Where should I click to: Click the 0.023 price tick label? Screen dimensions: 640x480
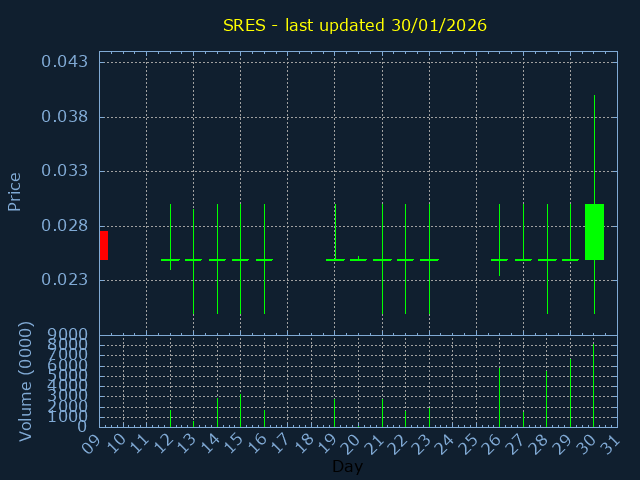coord(64,280)
